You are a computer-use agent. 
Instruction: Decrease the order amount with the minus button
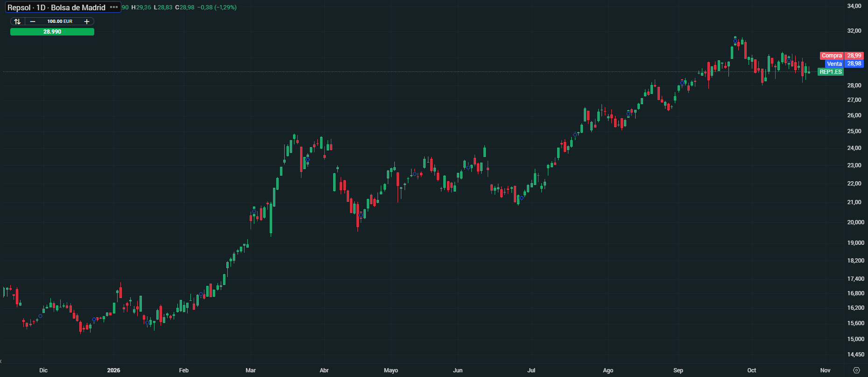tap(33, 21)
